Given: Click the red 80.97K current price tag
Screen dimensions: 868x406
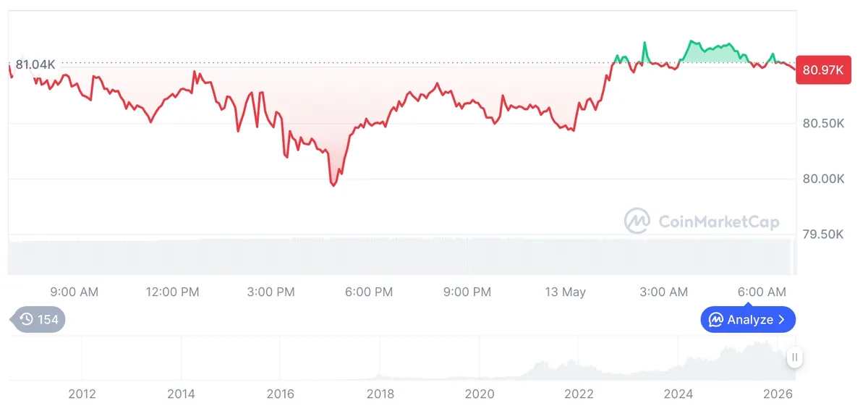Looking at the screenshot, I should pyautogui.click(x=823, y=70).
